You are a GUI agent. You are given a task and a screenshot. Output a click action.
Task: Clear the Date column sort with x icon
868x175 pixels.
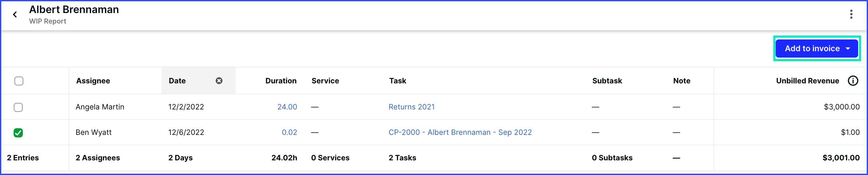click(219, 81)
